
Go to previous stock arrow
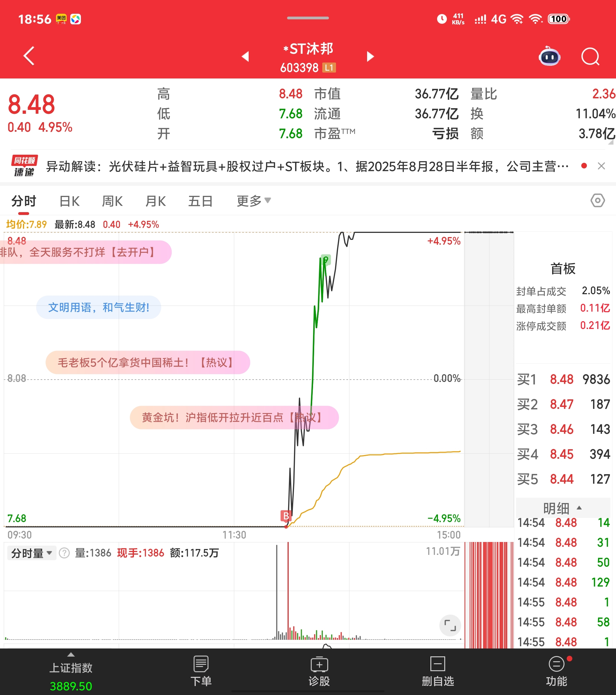click(x=245, y=56)
